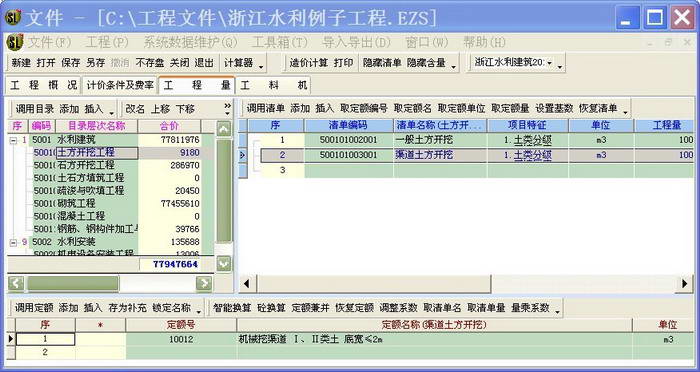This screenshot has height=372, width=700.
Task: Run 造价计算
Action: (x=308, y=63)
